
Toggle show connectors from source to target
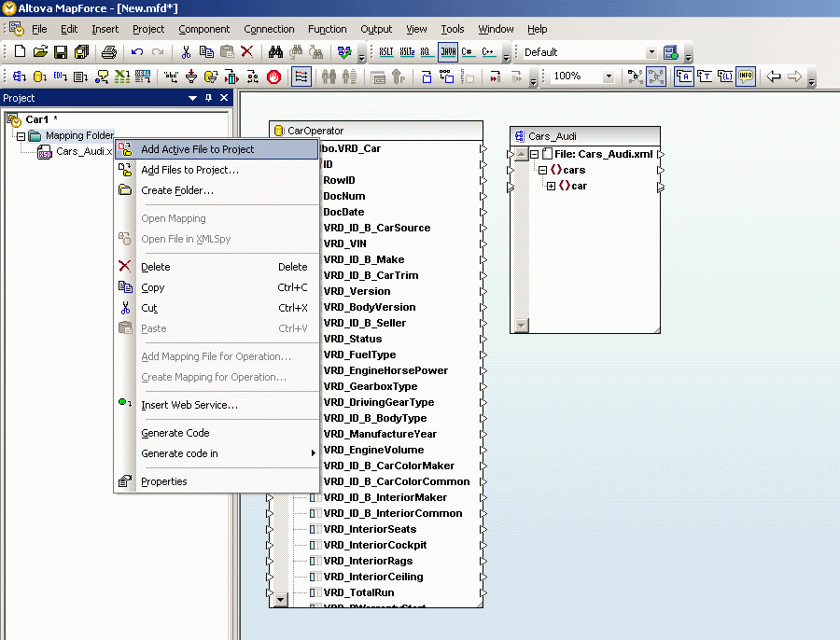click(656, 77)
